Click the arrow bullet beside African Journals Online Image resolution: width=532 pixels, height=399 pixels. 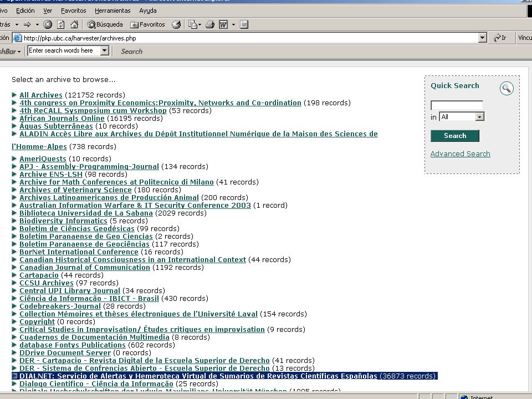tap(14, 118)
